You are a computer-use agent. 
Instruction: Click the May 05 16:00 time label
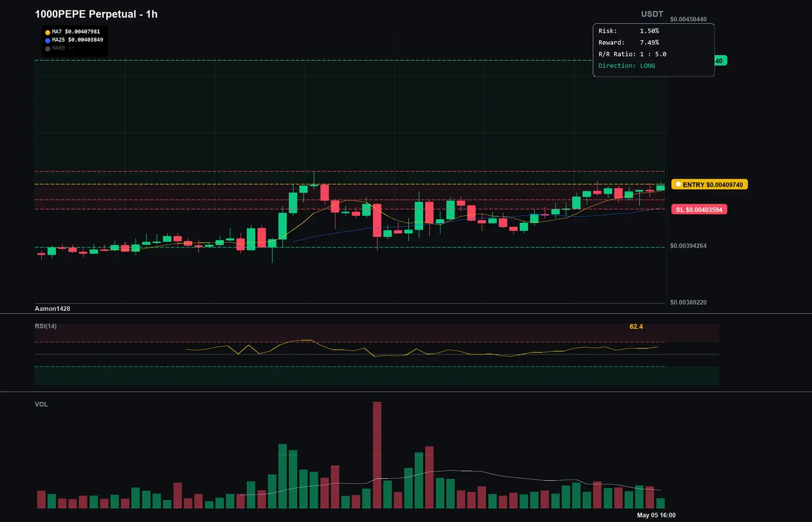[656, 515]
